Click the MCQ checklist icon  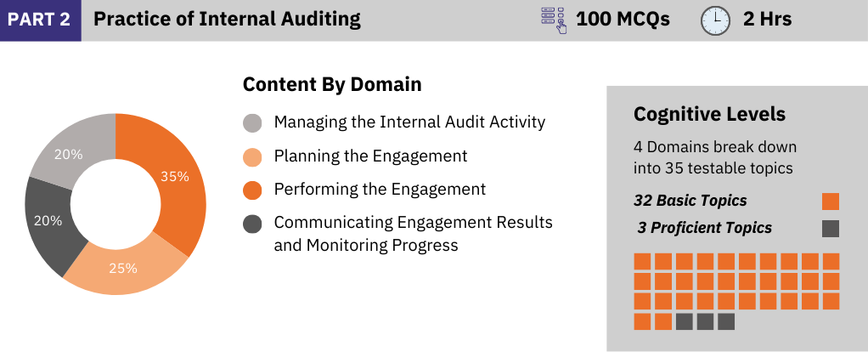tap(554, 20)
